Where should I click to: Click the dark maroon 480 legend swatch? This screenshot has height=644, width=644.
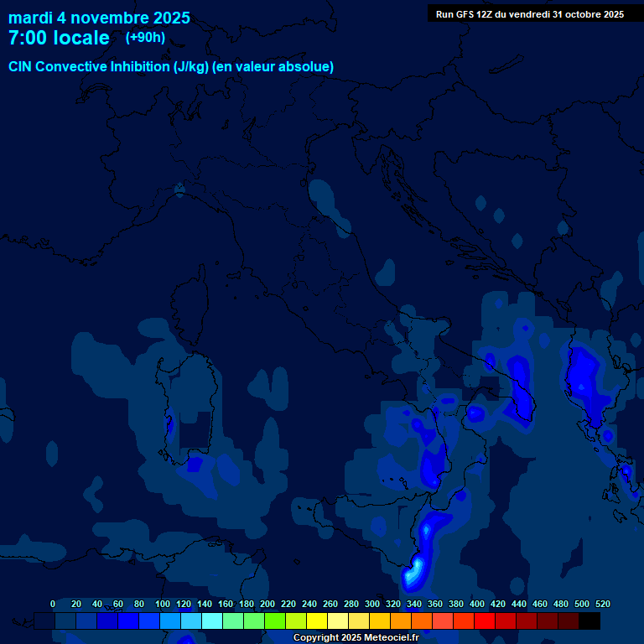pyautogui.click(x=569, y=621)
